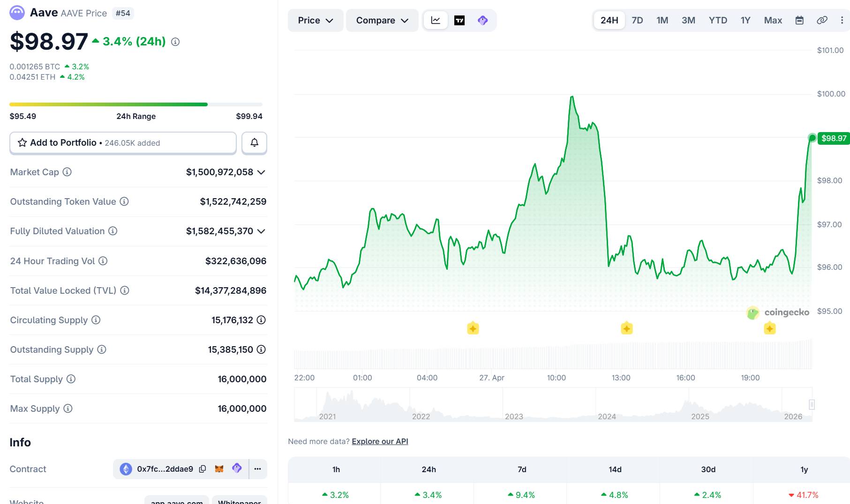Click the 24h Range progress bar
The image size is (850, 504).
[136, 104]
